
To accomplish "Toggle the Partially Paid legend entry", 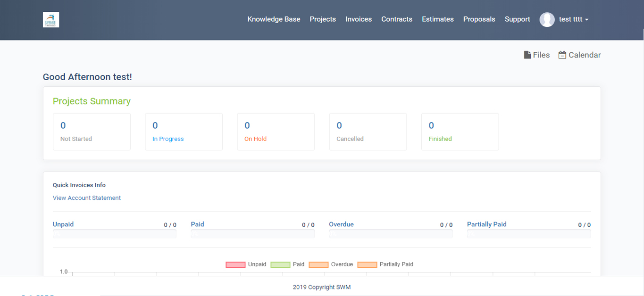I will coord(385,265).
